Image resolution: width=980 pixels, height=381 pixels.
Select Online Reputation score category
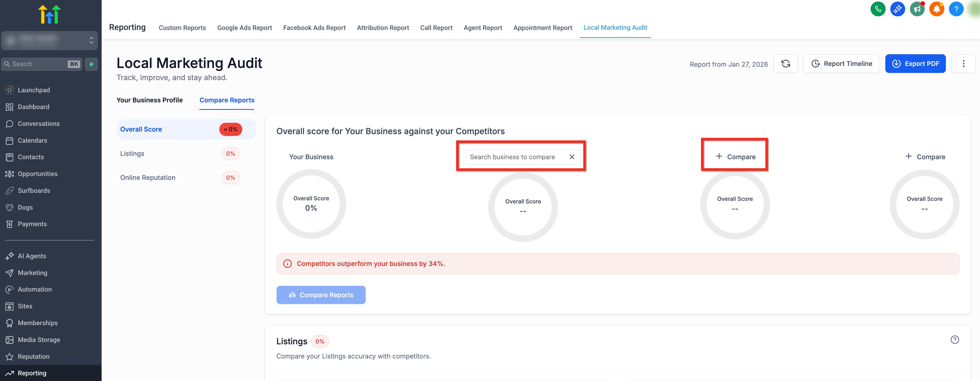[x=148, y=178]
